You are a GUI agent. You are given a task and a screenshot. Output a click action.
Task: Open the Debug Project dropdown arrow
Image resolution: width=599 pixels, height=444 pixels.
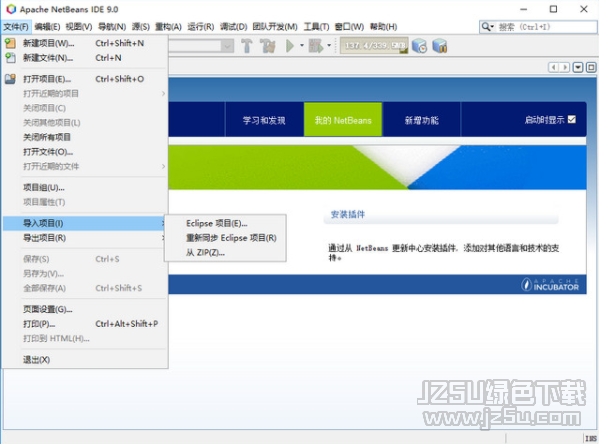pos(329,46)
